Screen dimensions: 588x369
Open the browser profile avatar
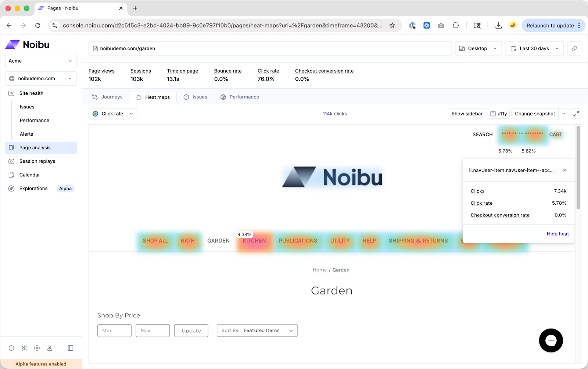click(513, 25)
